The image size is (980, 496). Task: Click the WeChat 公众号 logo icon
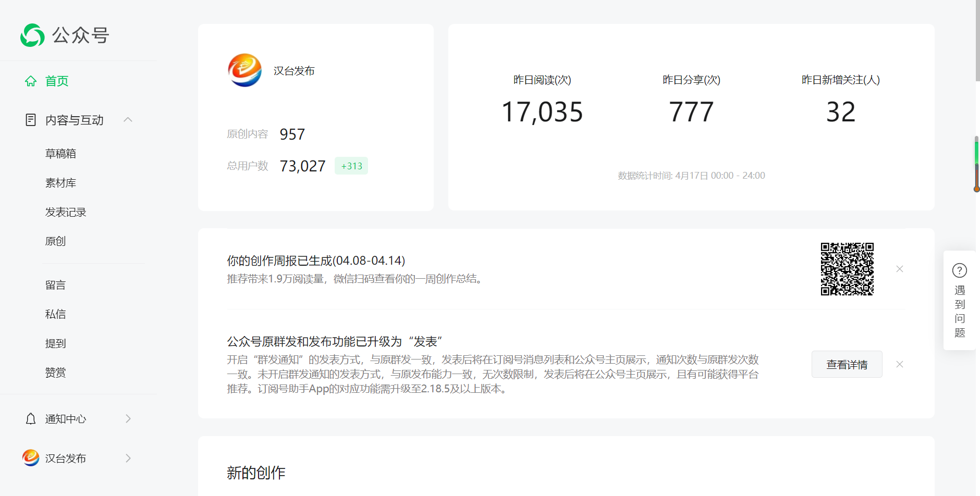[32, 35]
